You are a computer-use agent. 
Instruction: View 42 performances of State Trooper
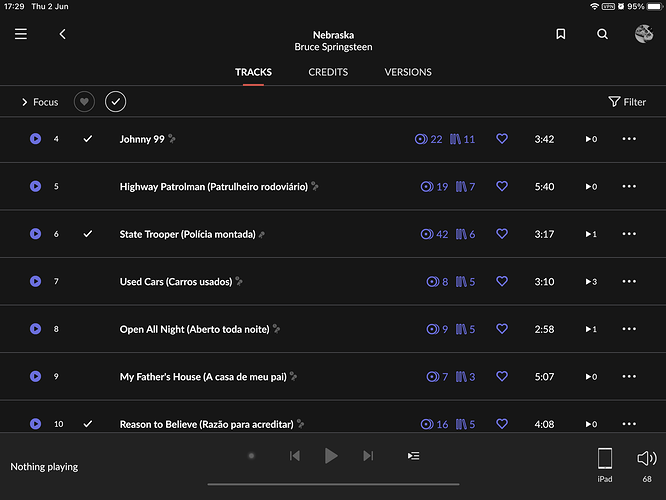[x=434, y=234]
